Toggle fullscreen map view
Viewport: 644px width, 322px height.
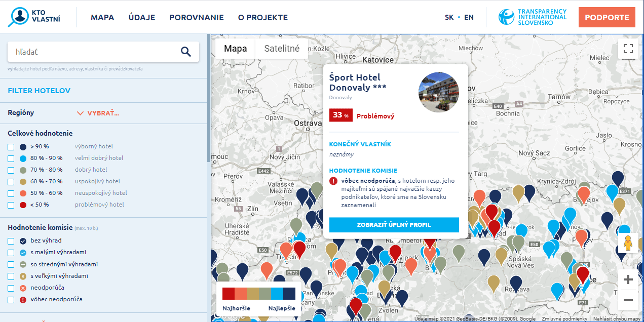tap(628, 49)
